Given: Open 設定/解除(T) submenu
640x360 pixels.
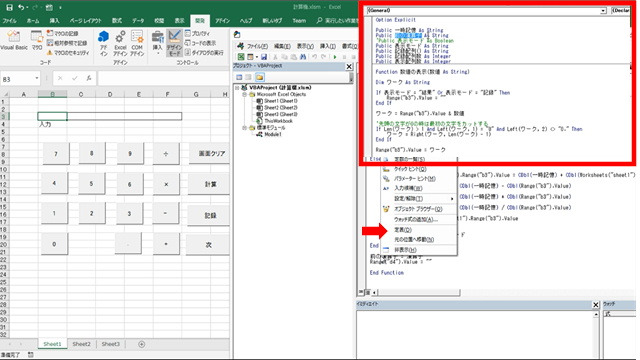Looking at the screenshot, I should coord(418,199).
